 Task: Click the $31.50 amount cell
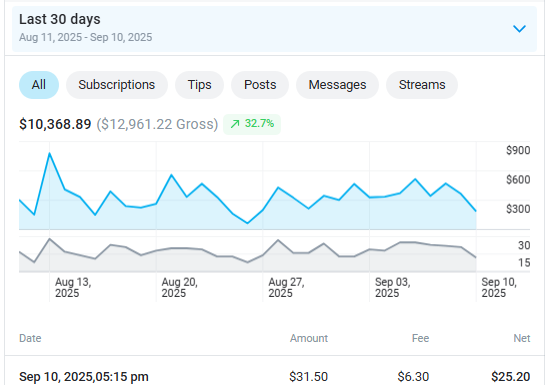tap(308, 377)
